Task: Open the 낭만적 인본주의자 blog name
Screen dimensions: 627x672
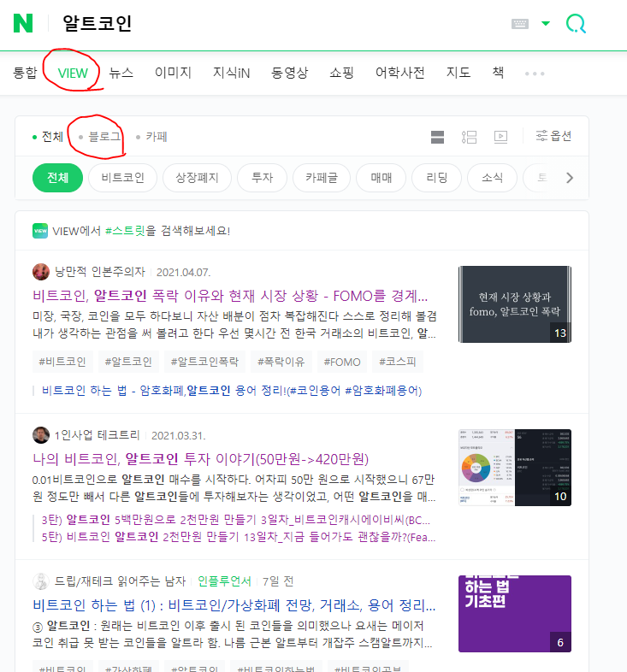Action: [100, 272]
